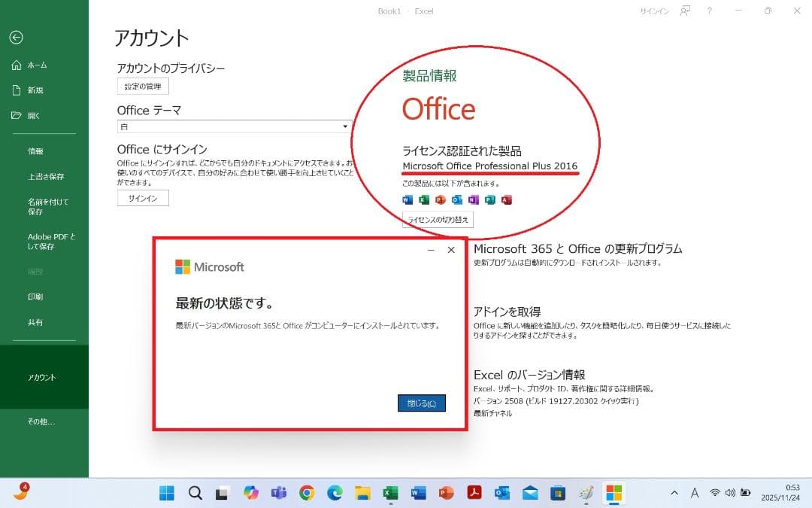The height and width of the screenshot is (508, 812).
Task: Click the OneNote icon in the product row
Action: [474, 199]
